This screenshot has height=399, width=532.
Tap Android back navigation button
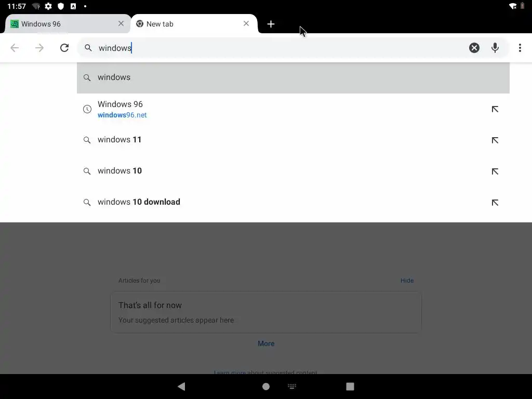pyautogui.click(x=181, y=386)
